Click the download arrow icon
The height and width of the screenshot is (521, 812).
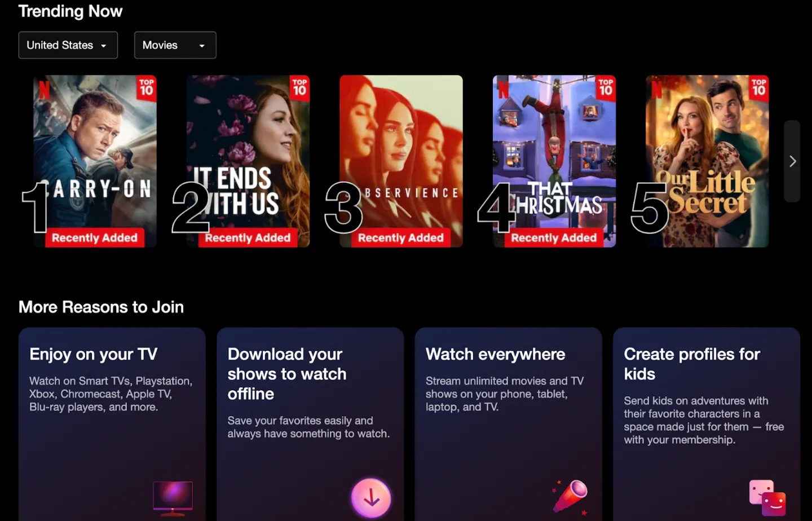371,498
